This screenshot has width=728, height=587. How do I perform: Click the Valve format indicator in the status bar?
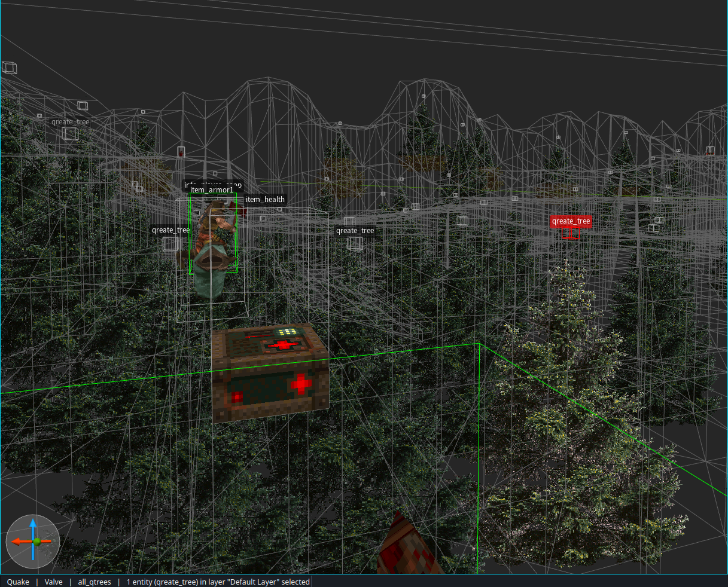pos(53,582)
